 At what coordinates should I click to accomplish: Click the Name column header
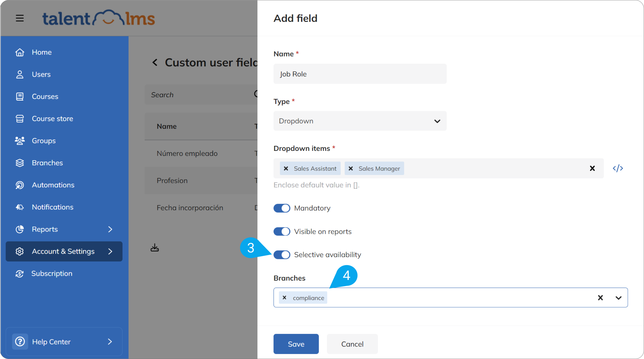pyautogui.click(x=166, y=126)
